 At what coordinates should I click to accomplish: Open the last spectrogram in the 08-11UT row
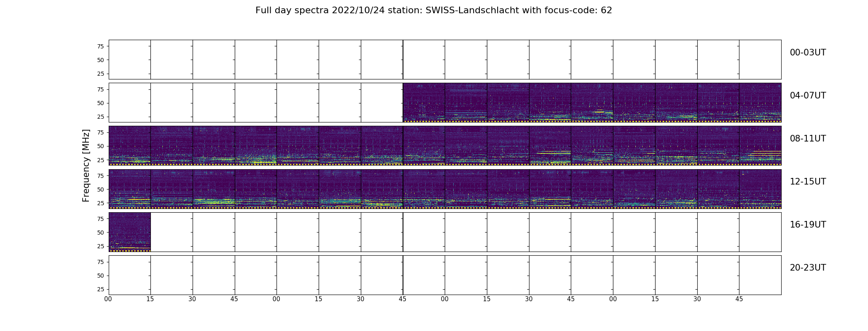pyautogui.click(x=760, y=145)
